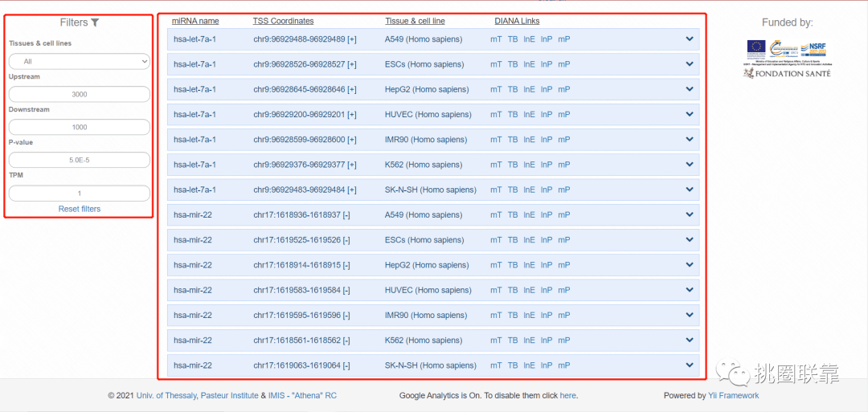
Task: Expand the hsa-let-7a-1 A549 row chevron
Action: (689, 39)
